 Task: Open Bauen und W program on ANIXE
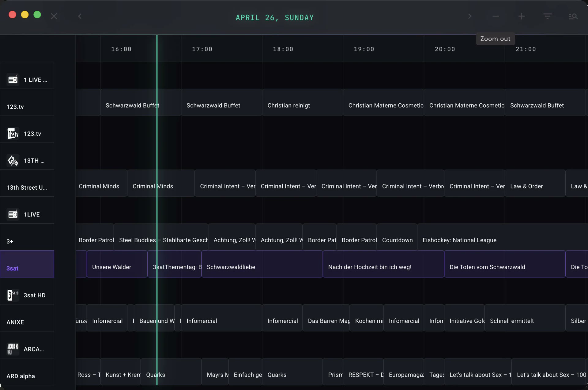tap(154, 318)
